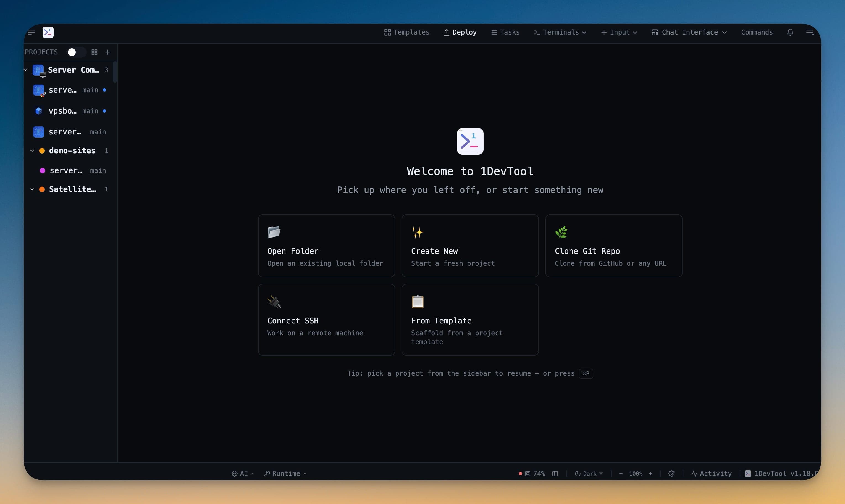
Task: Expand the Runtime menu in status bar
Action: [285, 473]
